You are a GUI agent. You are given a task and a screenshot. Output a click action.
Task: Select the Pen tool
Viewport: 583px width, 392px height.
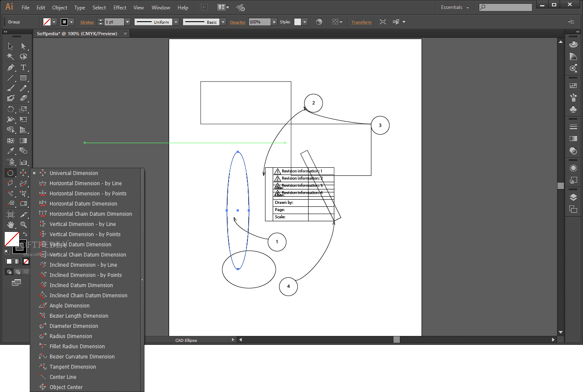pyautogui.click(x=11, y=68)
